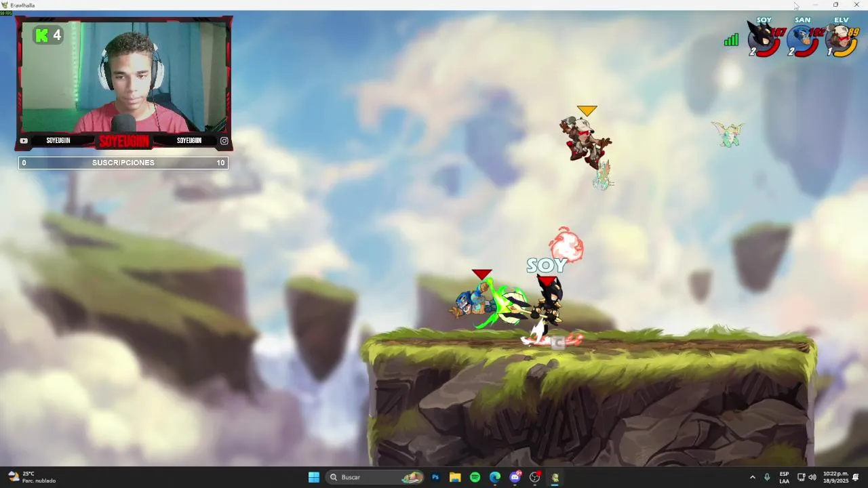Click the green K logo in webcam overlay
Screen dimensions: 868x488
(x=42, y=35)
